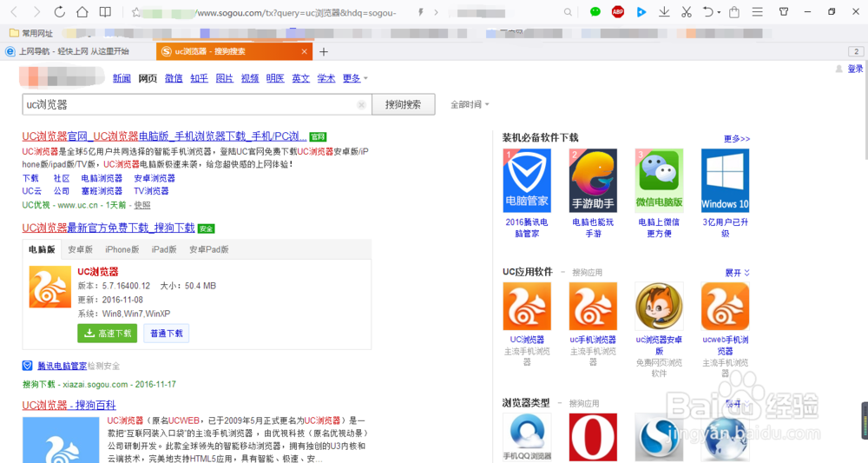Image resolution: width=868 pixels, height=463 pixels.
Task: Click the UC logo in download result
Action: pyautogui.click(x=50, y=287)
